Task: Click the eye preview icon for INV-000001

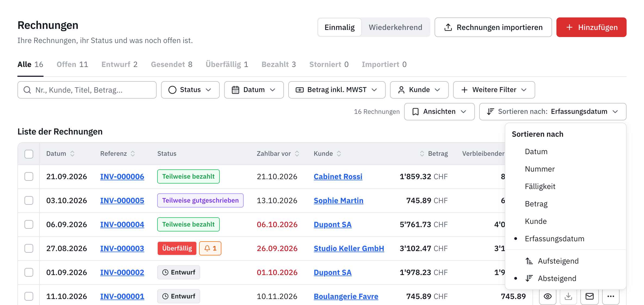Action: tap(548, 296)
